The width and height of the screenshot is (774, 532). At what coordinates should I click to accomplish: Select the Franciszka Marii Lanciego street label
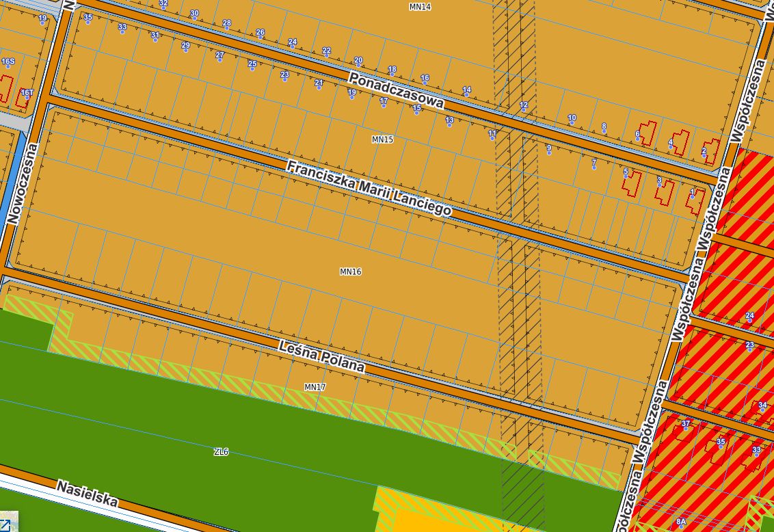pyautogui.click(x=369, y=187)
